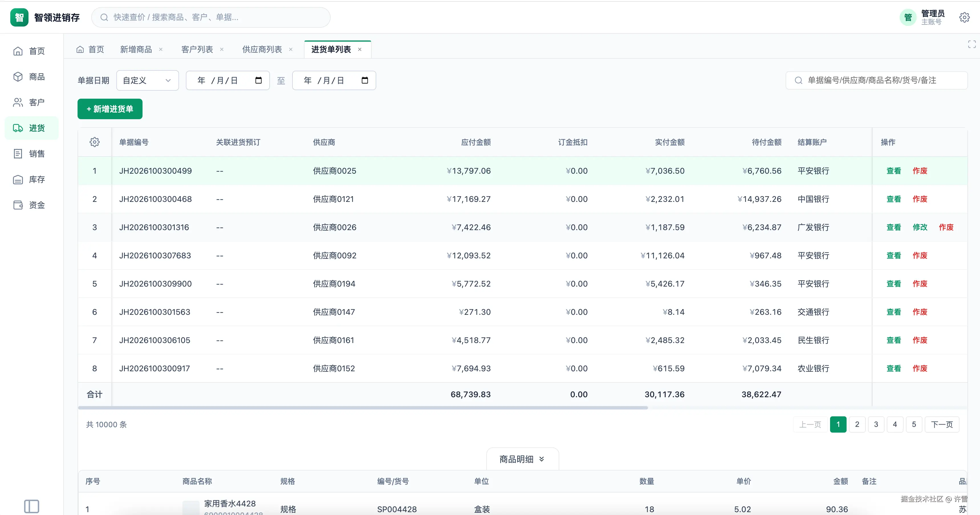Go to page 2
980x515 pixels.
[x=857, y=424]
